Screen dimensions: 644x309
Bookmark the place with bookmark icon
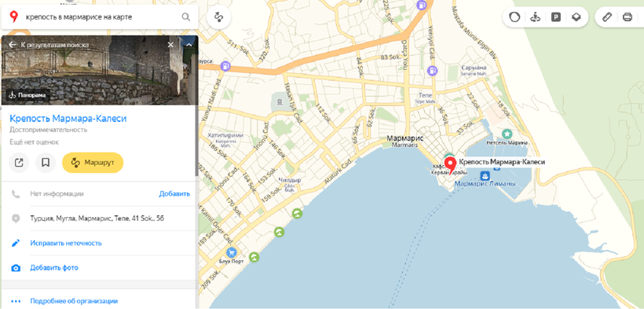(x=46, y=163)
